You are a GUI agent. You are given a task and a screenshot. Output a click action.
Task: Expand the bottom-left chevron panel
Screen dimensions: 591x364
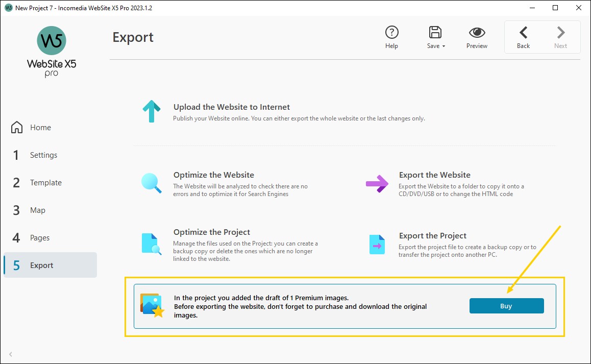pyautogui.click(x=10, y=354)
